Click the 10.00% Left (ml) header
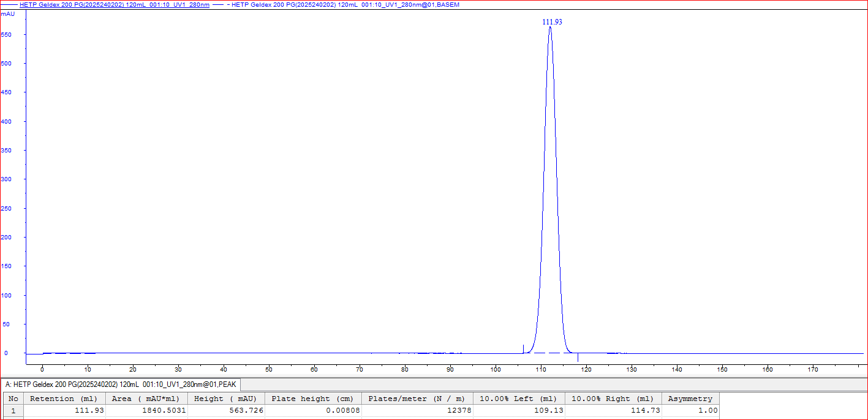The image size is (868, 420). click(x=518, y=399)
